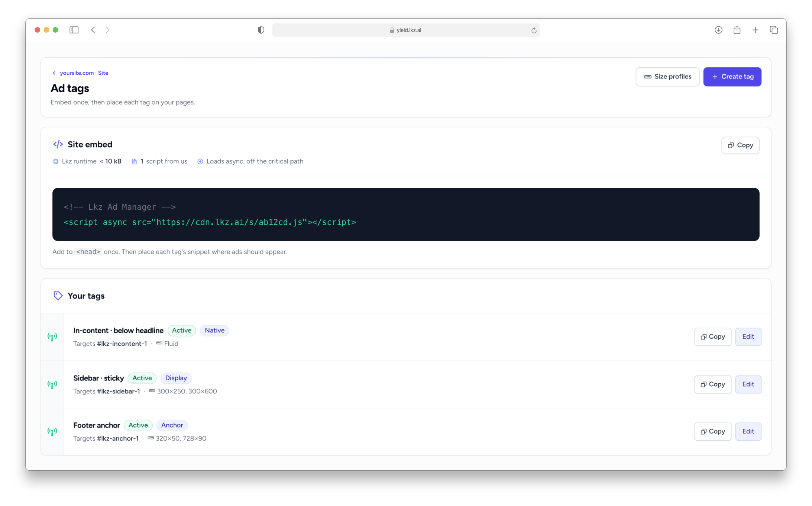
Task: Copy the In-content tag snippet
Action: pos(713,337)
